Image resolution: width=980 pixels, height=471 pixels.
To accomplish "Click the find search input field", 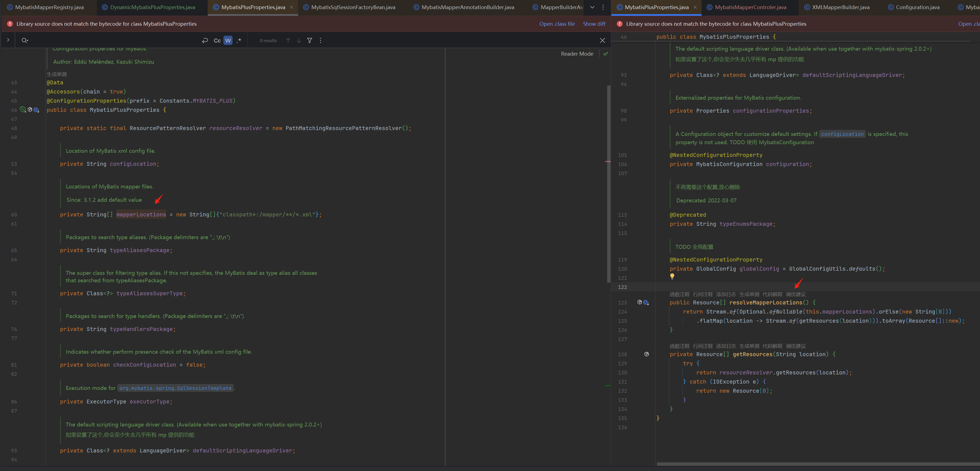I will pos(114,40).
